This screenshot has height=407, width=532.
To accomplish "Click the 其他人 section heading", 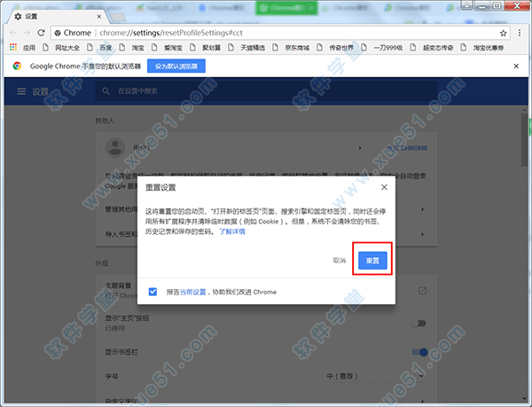I will 105,121.
